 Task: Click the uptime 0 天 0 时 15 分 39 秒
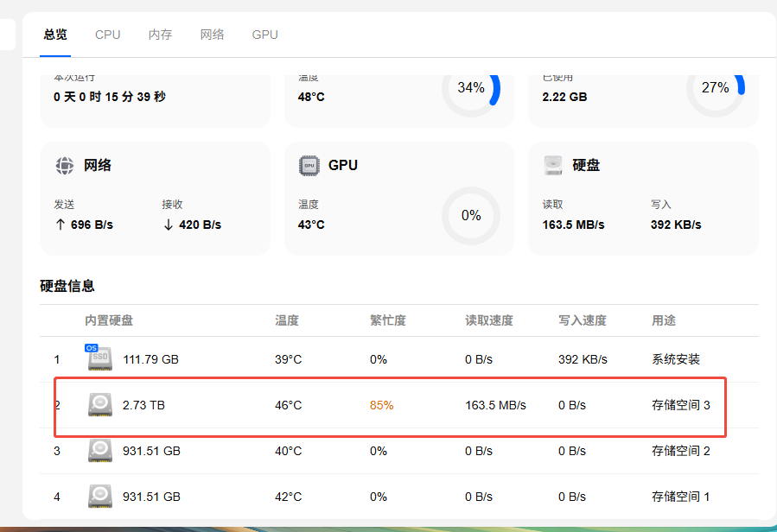[x=110, y=97]
